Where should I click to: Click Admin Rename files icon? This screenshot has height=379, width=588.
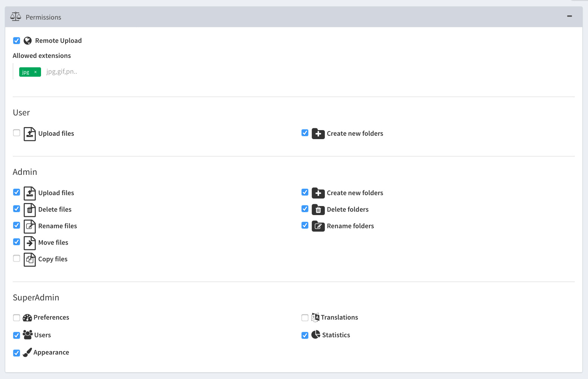[x=30, y=226]
